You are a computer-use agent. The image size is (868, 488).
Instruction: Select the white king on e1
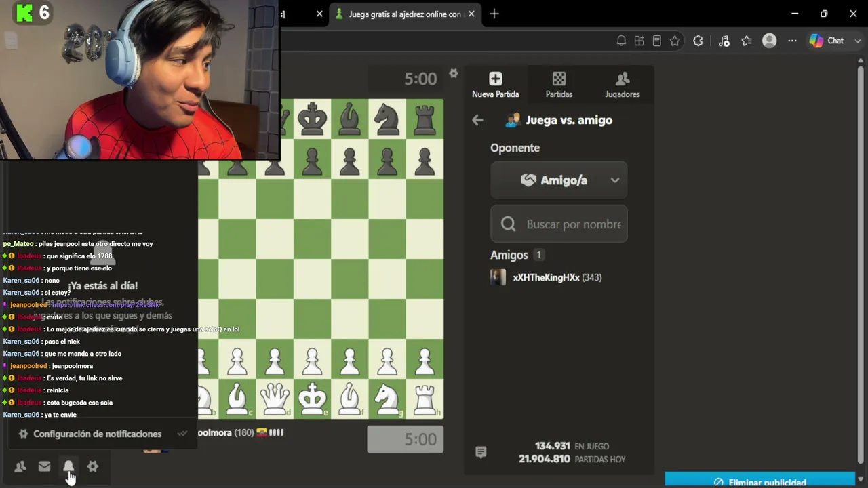[312, 399]
